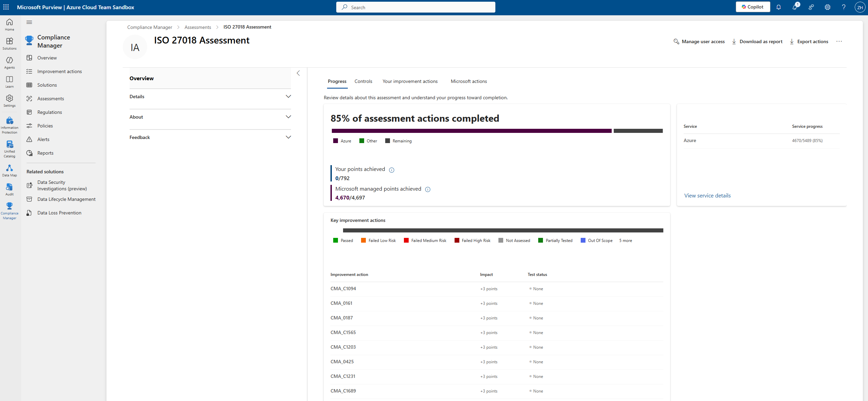The width and height of the screenshot is (868, 401).
Task: Switch to the Controls tab
Action: point(363,81)
